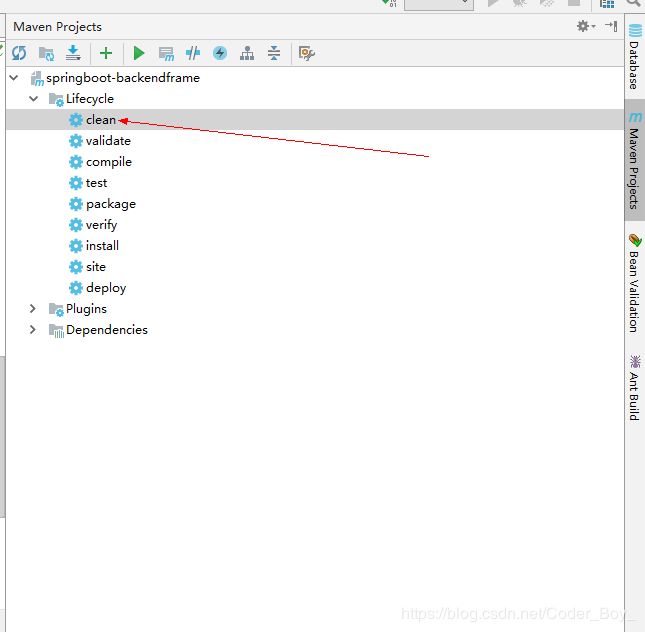Click the springboot-backendframe Maven module icon
The height and width of the screenshot is (632, 645).
[37, 78]
